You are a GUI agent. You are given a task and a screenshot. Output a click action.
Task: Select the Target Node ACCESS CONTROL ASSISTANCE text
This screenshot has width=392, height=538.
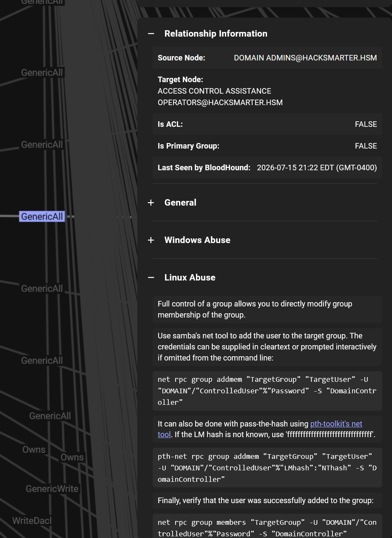(x=214, y=91)
